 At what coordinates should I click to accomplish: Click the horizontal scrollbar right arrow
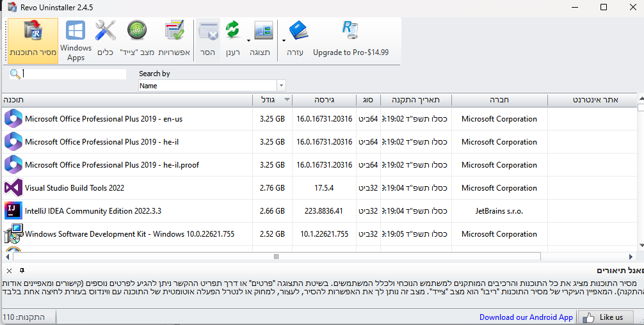click(x=631, y=257)
